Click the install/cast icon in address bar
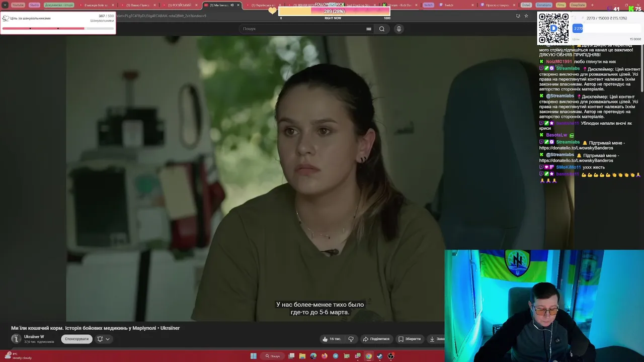The width and height of the screenshot is (644, 362). tap(518, 16)
